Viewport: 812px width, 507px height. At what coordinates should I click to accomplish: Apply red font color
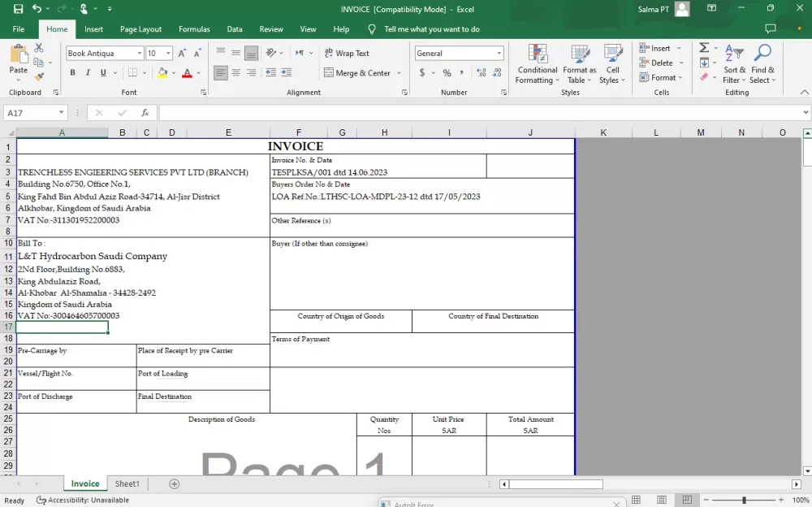[187, 72]
